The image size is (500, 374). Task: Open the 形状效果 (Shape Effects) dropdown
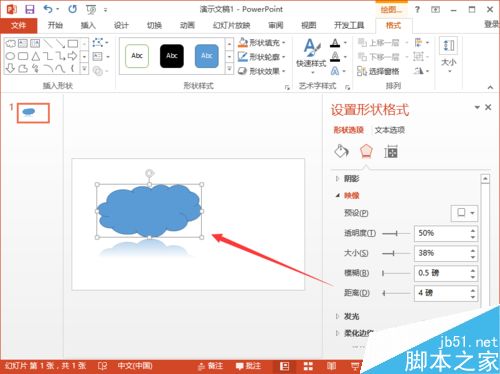pyautogui.click(x=262, y=71)
